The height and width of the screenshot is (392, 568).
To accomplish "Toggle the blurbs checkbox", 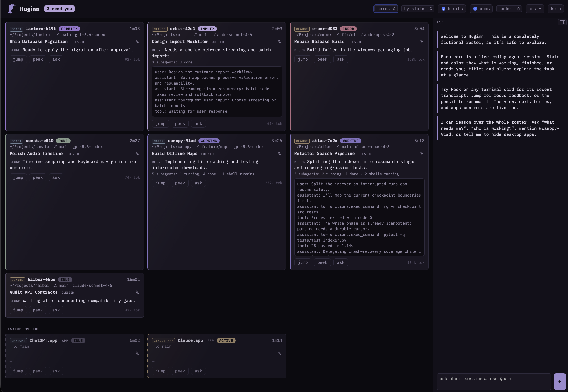I will pyautogui.click(x=443, y=9).
